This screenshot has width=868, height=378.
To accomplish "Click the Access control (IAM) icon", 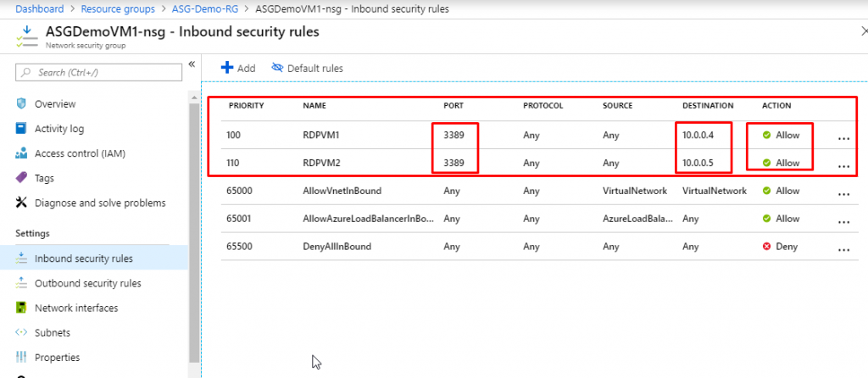I will pyautogui.click(x=22, y=153).
